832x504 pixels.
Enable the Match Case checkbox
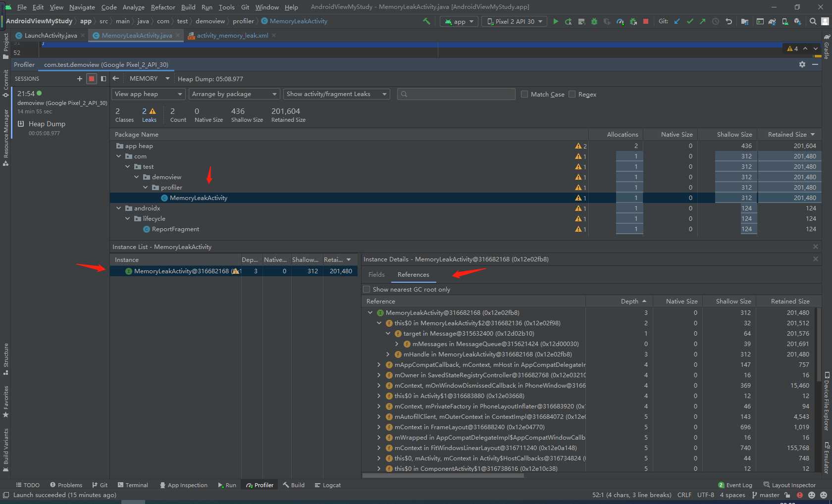point(524,94)
